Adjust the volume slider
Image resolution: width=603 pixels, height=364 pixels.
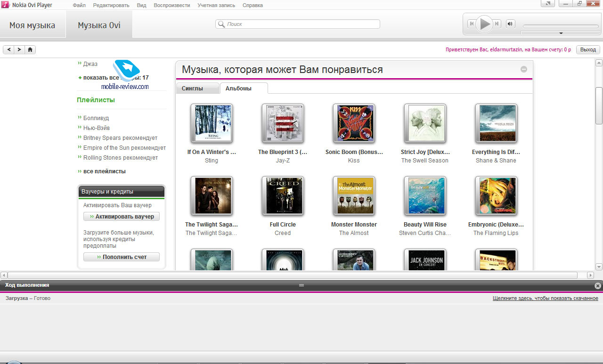point(560,26)
